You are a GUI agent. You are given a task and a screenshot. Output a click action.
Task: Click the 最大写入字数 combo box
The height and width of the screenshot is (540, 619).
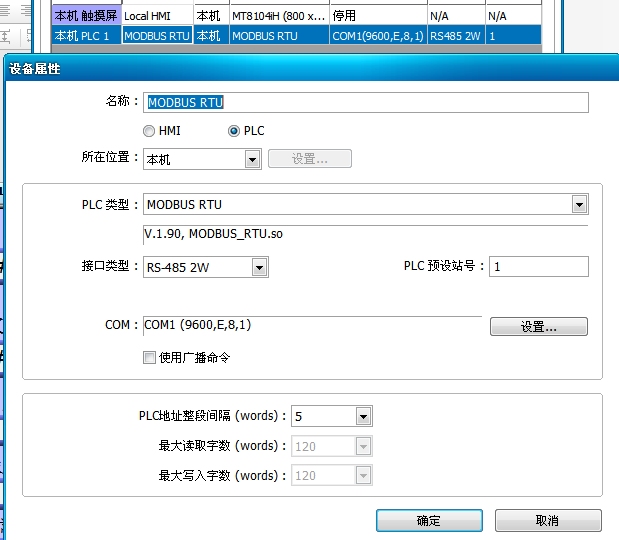point(331,476)
